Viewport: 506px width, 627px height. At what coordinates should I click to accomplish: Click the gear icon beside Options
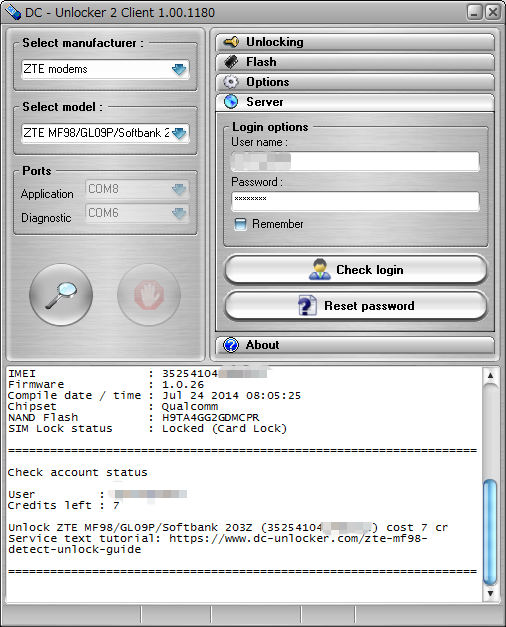(x=231, y=82)
